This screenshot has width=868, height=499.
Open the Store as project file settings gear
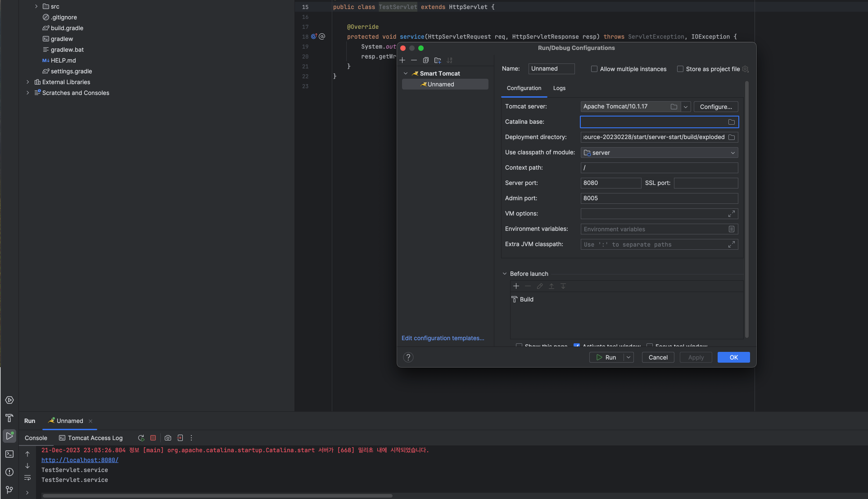click(745, 69)
